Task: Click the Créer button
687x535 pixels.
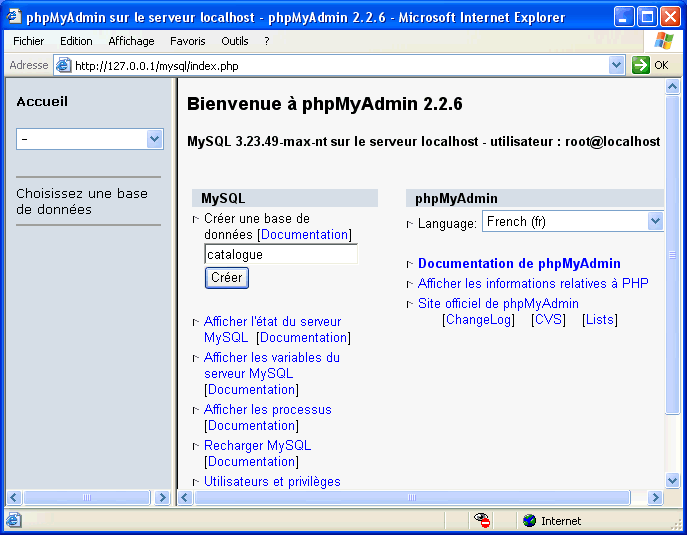Action: tap(227, 278)
